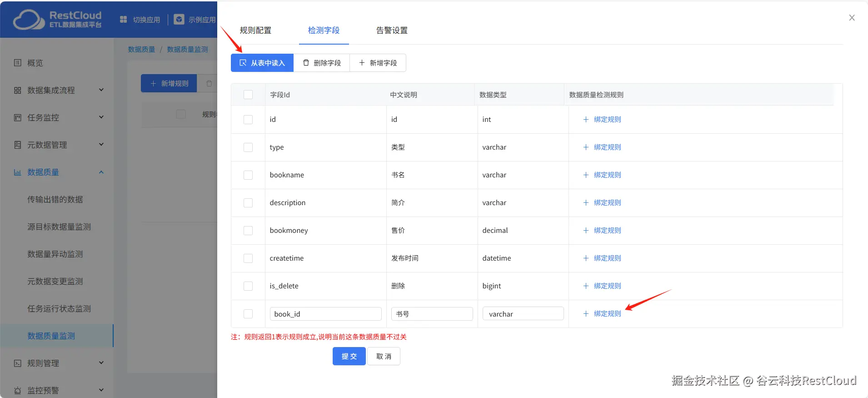The image size is (868, 398).
Task: Click the 从表中读入 button
Action: point(262,63)
